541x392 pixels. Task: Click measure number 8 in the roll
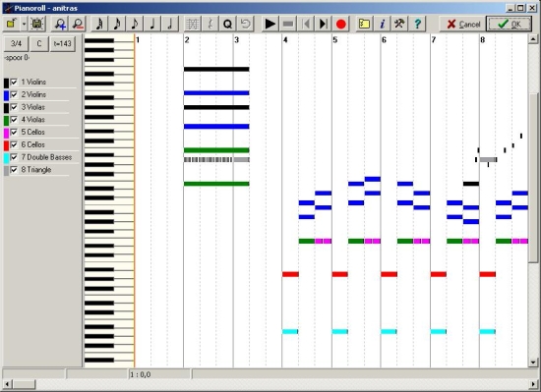click(x=482, y=40)
